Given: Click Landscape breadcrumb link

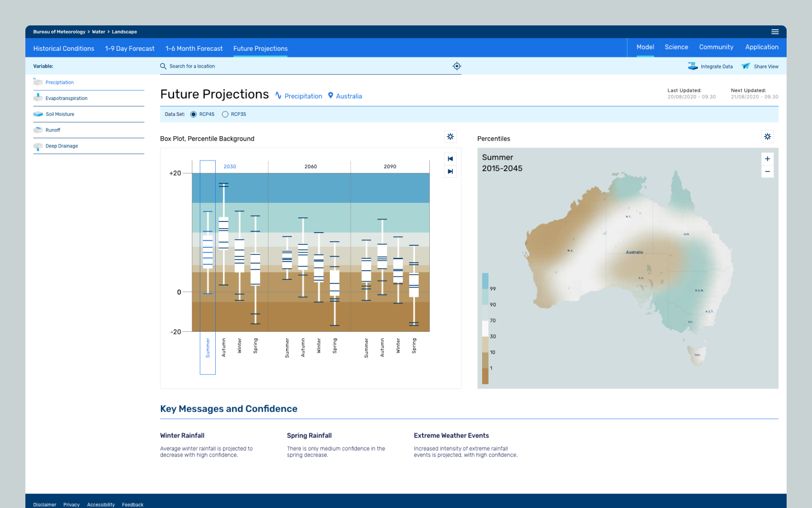Looking at the screenshot, I should coord(124,31).
